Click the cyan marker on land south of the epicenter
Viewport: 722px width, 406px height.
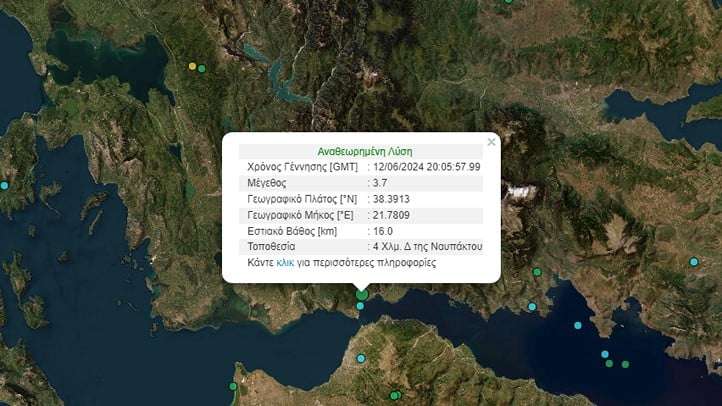click(x=361, y=356)
